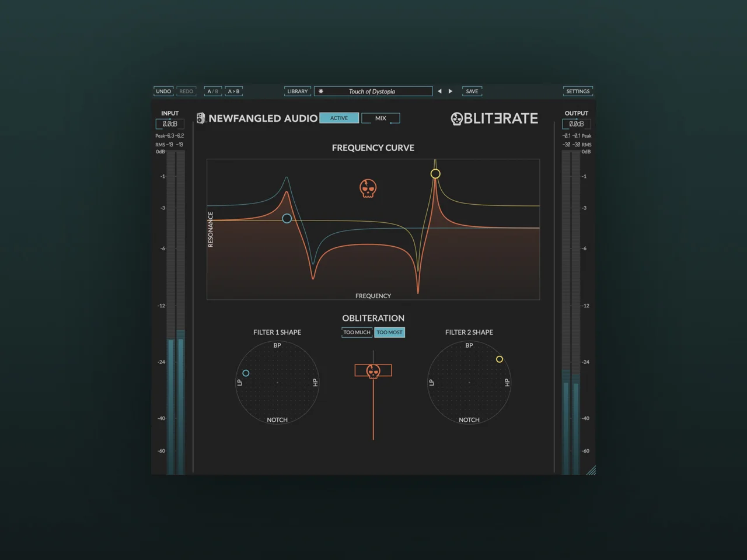Click HP label in Filter 1 Shape pad
The width and height of the screenshot is (747, 560).
pos(315,383)
